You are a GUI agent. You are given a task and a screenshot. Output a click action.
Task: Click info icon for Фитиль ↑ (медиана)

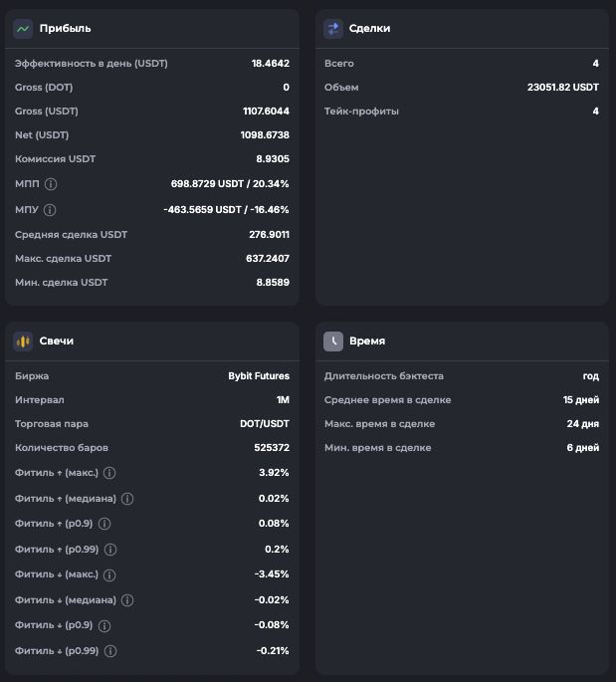tap(127, 499)
